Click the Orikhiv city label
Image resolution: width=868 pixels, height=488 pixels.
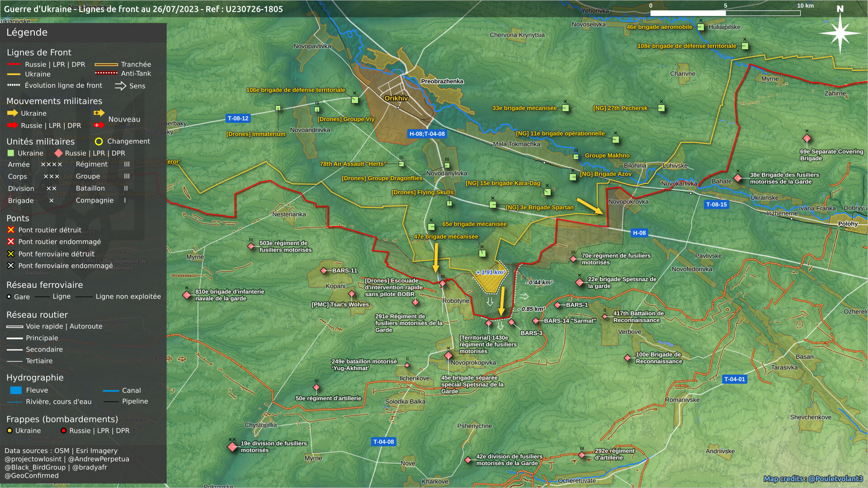tap(396, 98)
